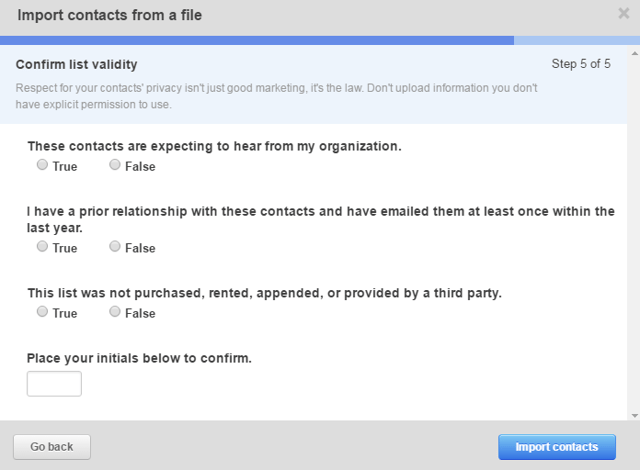The image size is (640, 470).
Task: Select False for contacts expecting to hear from organization
Action: click(115, 164)
